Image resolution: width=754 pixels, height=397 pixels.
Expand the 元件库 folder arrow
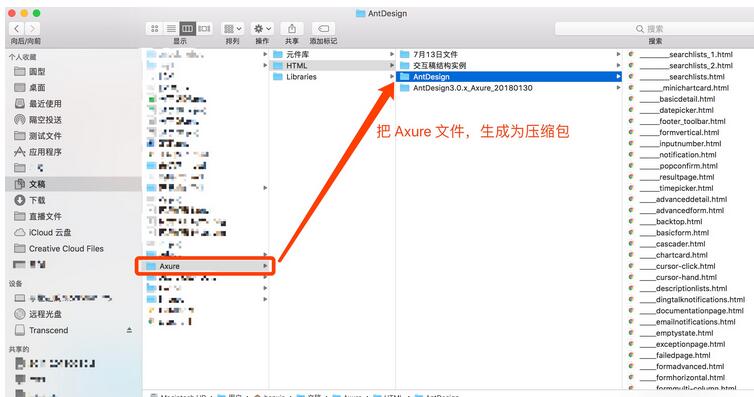(392, 54)
